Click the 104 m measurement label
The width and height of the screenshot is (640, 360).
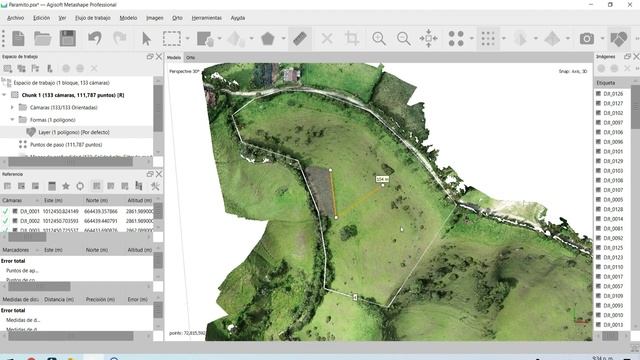click(x=382, y=179)
